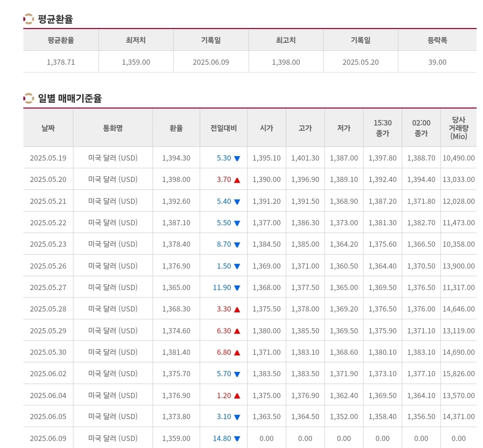The image size is (483, 448).
Task: Click the volume 15,826.00
Action: point(458,374)
